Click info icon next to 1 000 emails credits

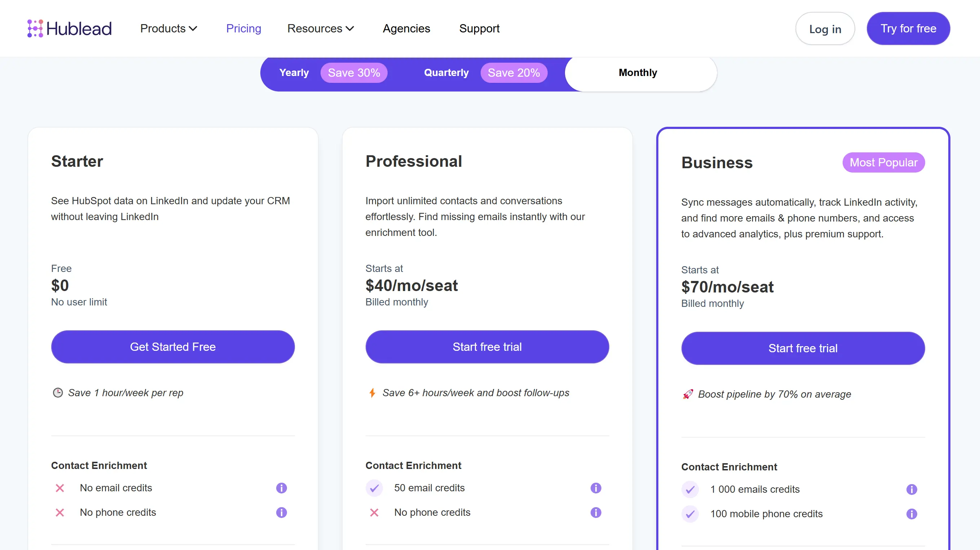click(911, 489)
